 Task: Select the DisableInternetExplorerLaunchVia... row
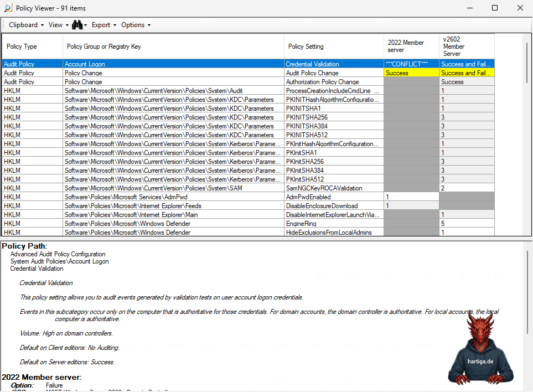[249, 214]
